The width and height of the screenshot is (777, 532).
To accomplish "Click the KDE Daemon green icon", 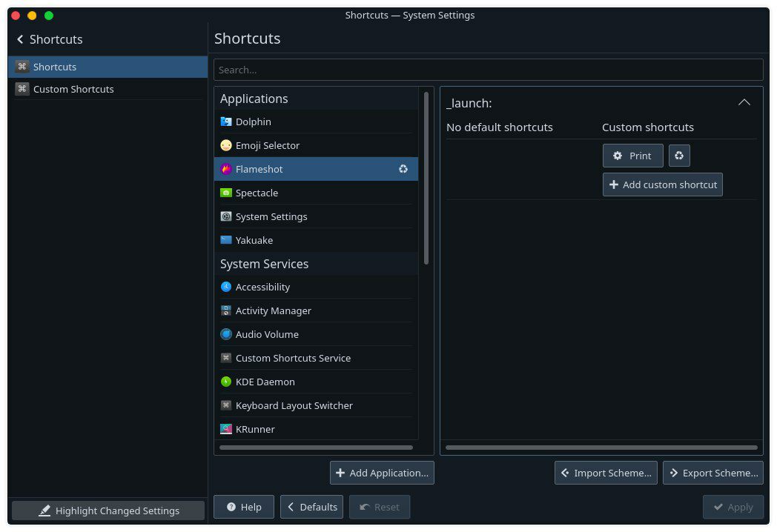I will point(226,382).
